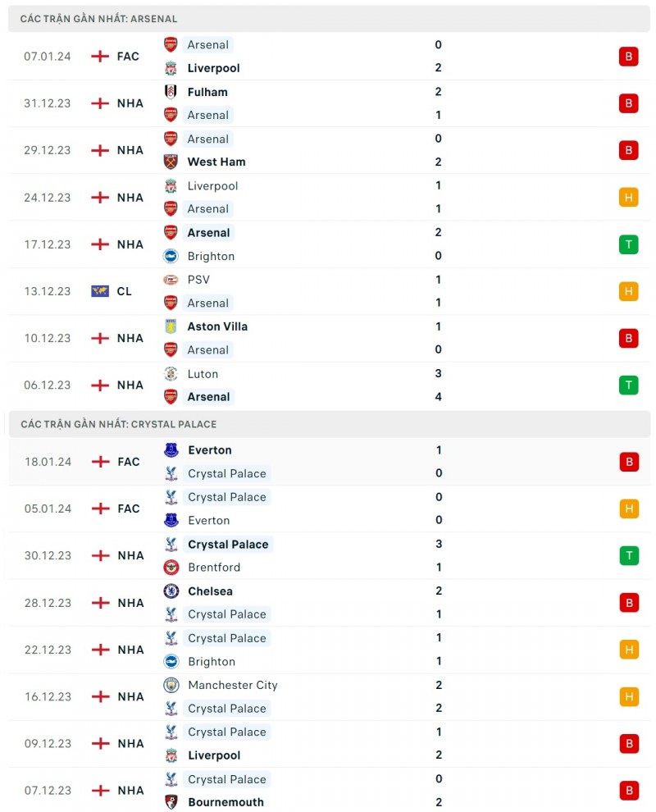Open the Manchester City team link

click(232, 685)
